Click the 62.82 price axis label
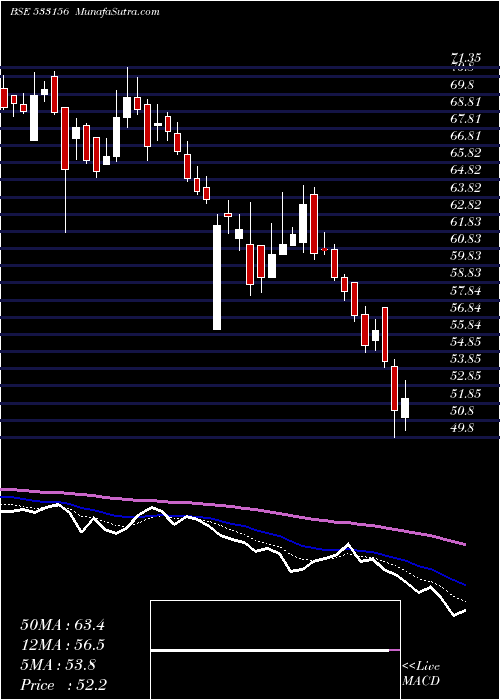The height and width of the screenshot is (700, 500). [466, 204]
